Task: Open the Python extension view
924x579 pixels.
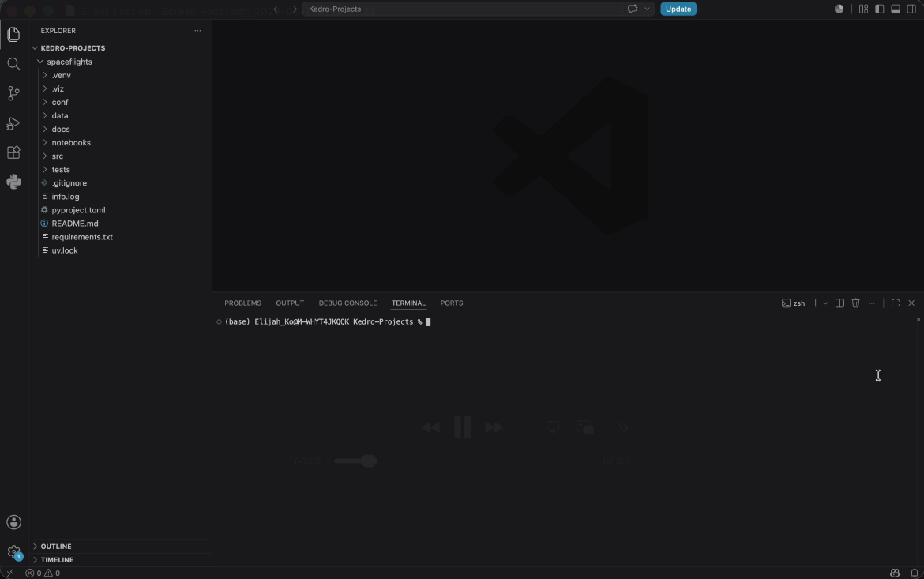Action: (13, 182)
